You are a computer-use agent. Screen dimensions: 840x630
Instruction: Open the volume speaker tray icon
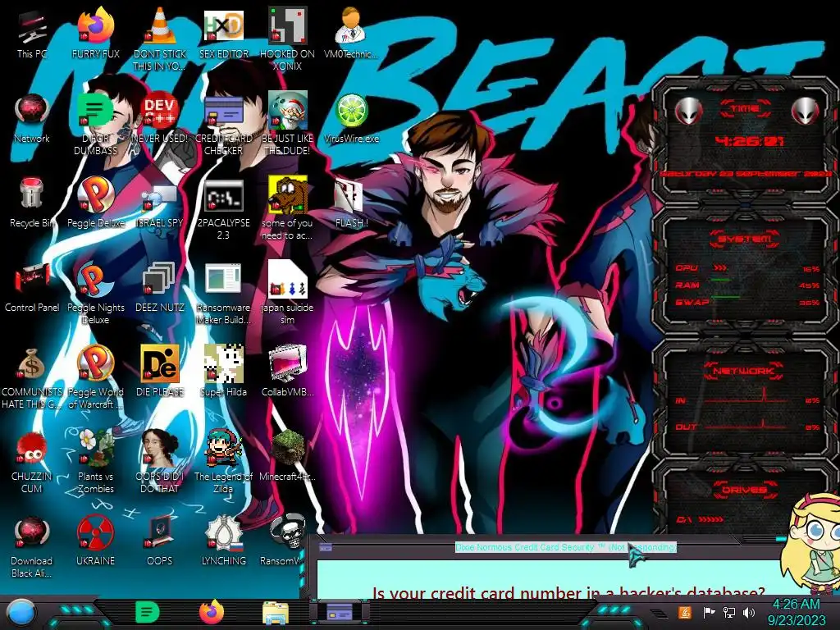click(749, 612)
